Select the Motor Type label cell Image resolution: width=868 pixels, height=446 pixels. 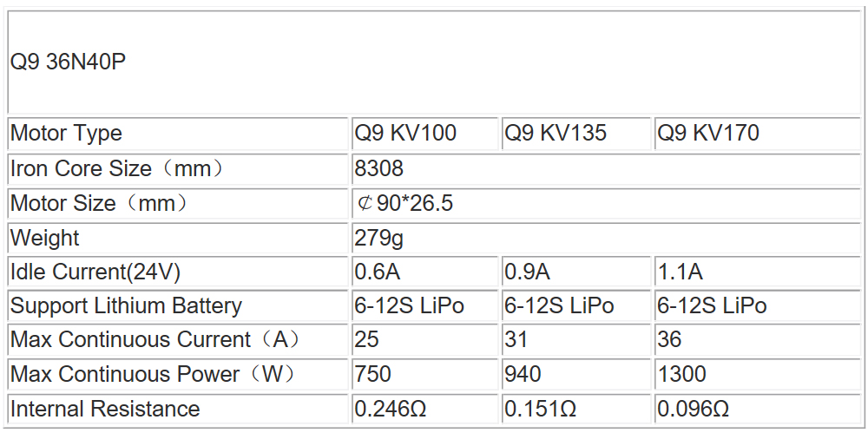pyautogui.click(x=66, y=134)
